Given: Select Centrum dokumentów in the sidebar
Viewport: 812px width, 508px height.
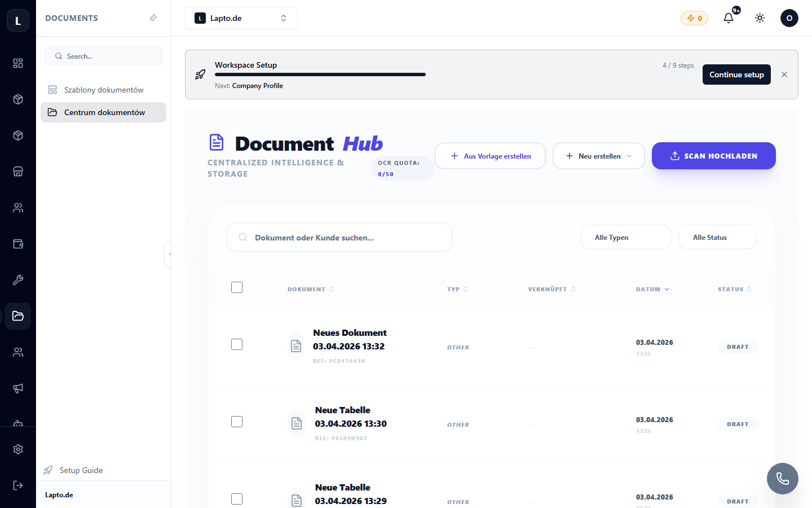Looking at the screenshot, I should coord(103,112).
